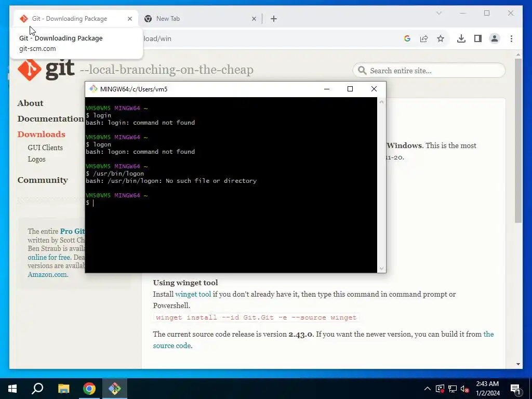532x399 pixels.
Task: Open the Amazon.com link
Action: coord(48,274)
